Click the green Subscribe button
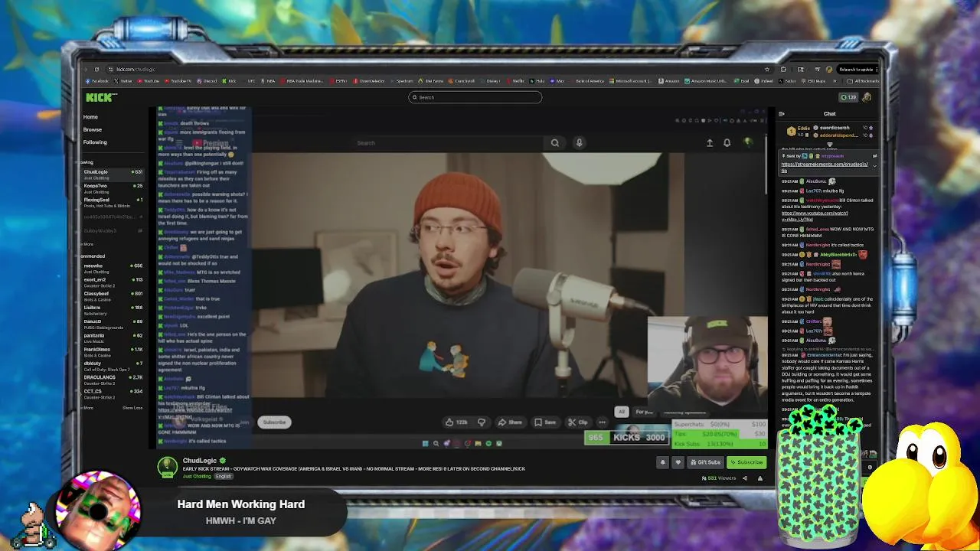 [x=746, y=462]
